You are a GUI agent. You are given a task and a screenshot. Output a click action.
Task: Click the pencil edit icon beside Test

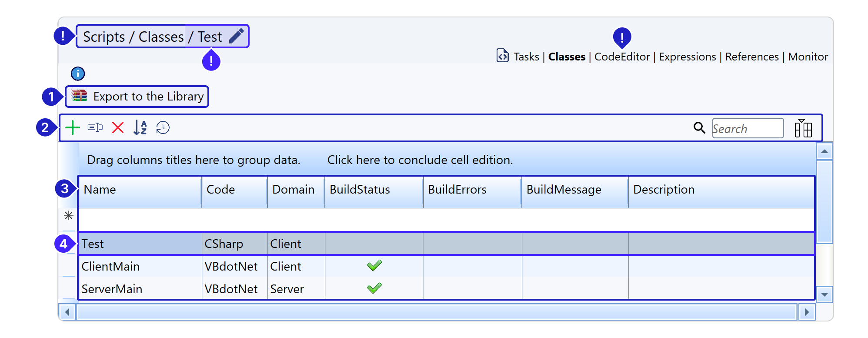237,36
